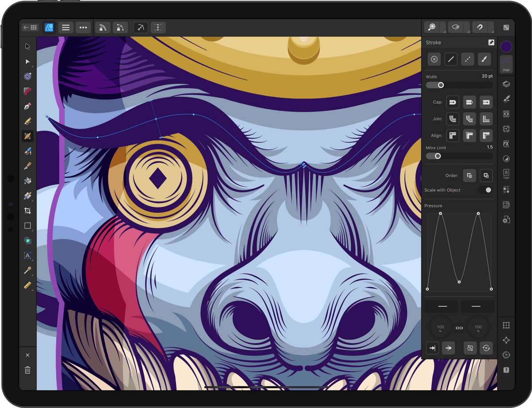The image size is (532, 408).
Task: Toggle the pressure link chain icon
Action: tap(459, 328)
